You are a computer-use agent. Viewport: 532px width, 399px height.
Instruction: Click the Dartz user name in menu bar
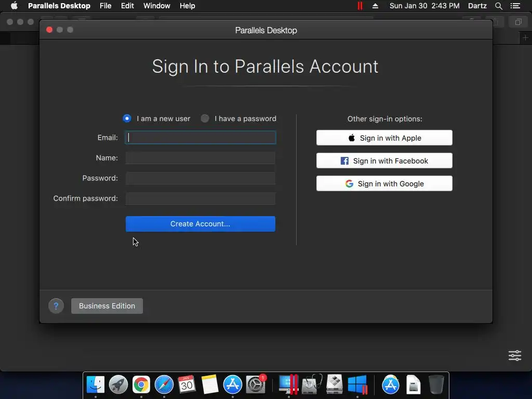pyautogui.click(x=477, y=6)
